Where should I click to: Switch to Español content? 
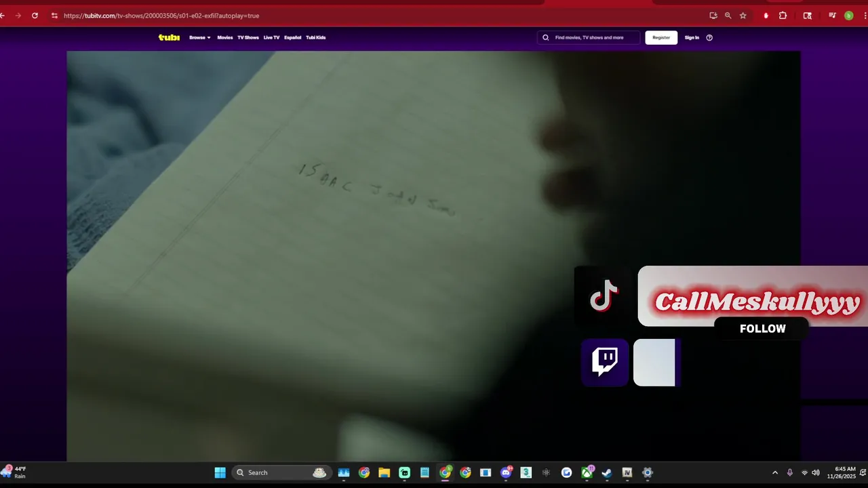292,37
